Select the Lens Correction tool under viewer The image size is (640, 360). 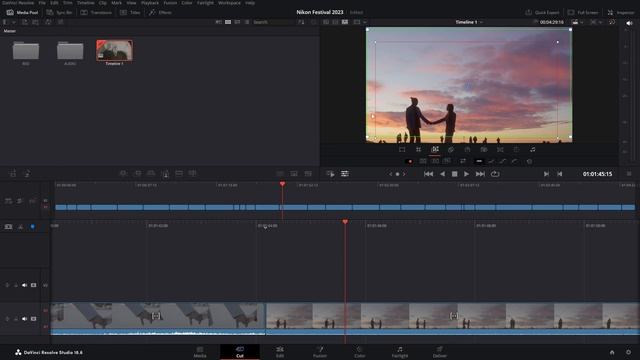tap(500, 150)
